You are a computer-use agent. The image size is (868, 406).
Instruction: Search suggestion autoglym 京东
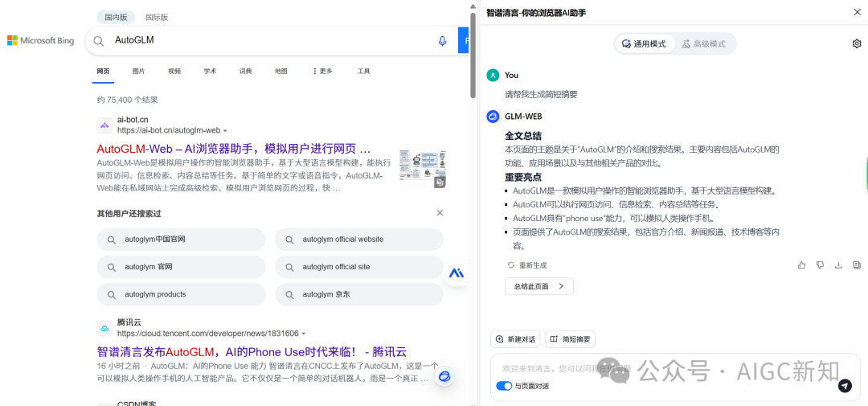358,294
